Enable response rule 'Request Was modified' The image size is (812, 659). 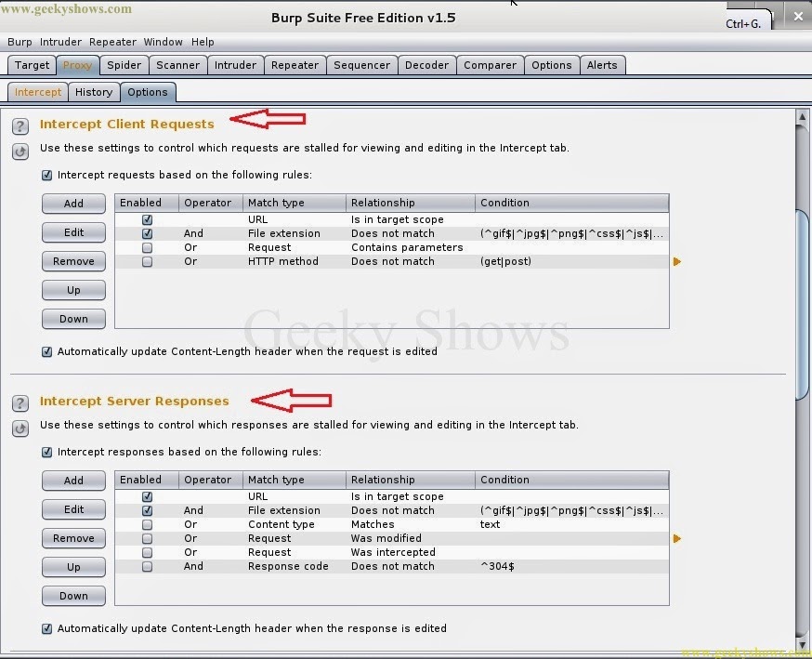click(147, 539)
